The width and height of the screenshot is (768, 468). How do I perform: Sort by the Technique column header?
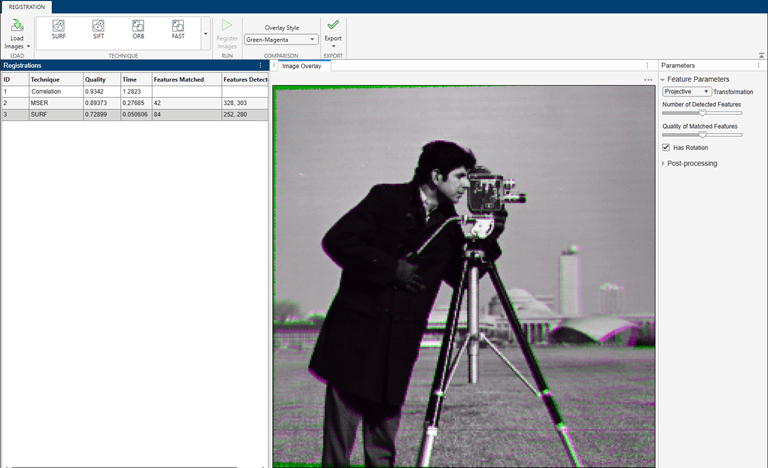(x=56, y=79)
